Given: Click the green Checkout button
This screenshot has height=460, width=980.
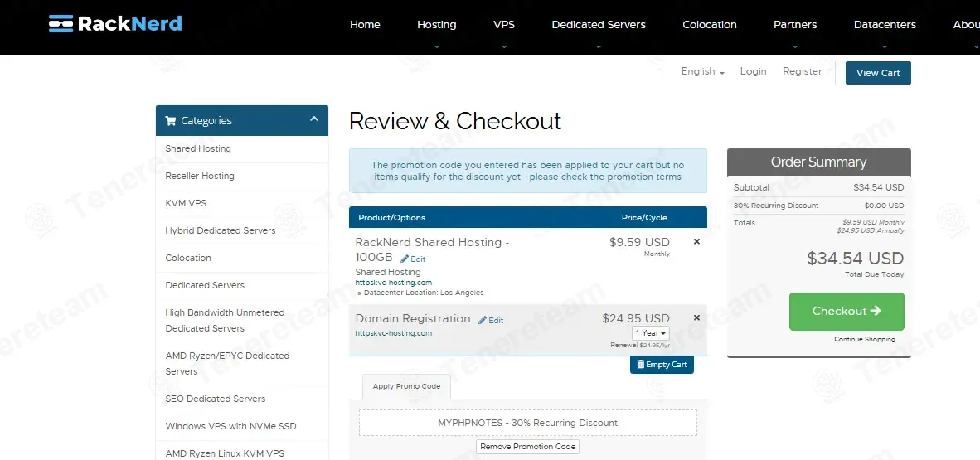Looking at the screenshot, I should tap(847, 312).
